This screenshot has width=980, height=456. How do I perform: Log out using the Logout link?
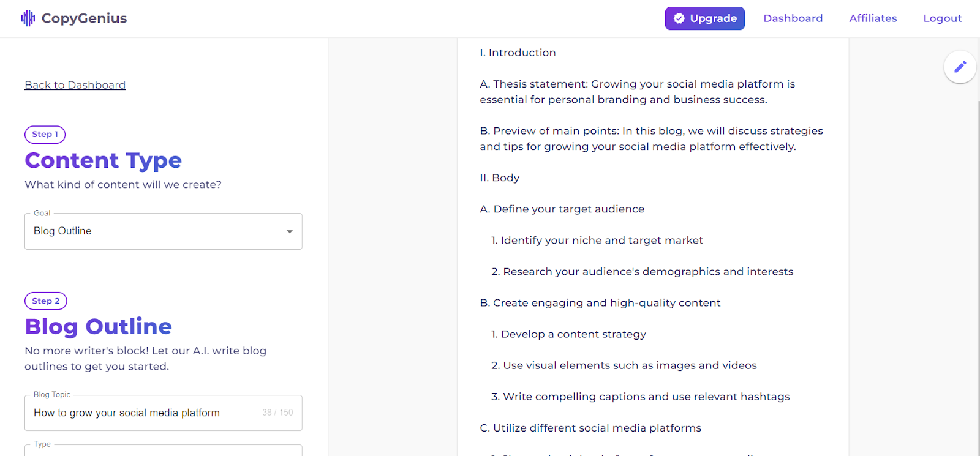click(942, 18)
